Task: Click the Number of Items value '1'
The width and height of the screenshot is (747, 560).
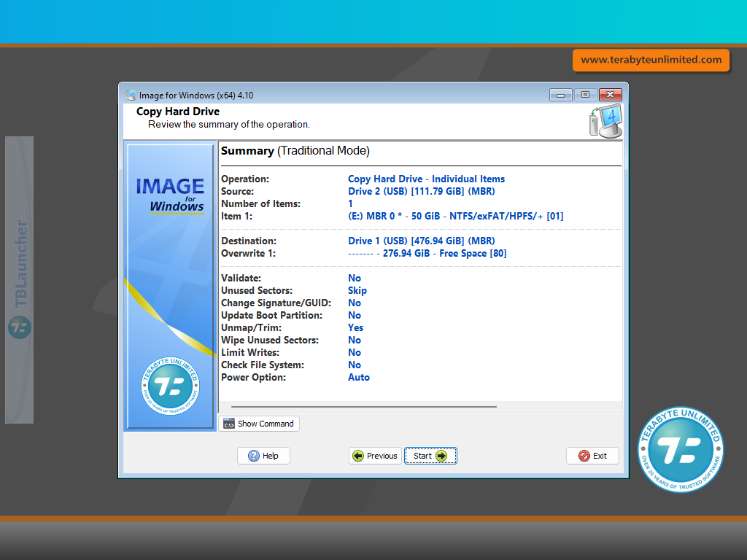Action: (351, 204)
